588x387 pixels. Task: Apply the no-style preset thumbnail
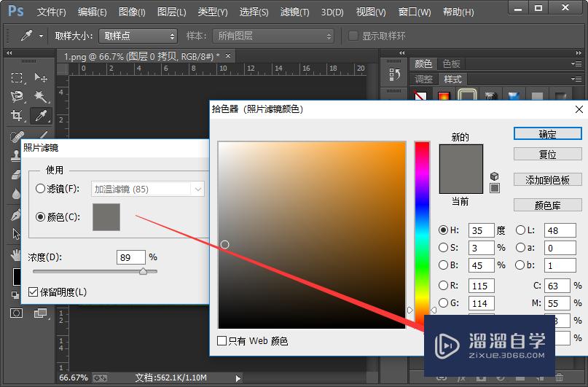coord(420,96)
